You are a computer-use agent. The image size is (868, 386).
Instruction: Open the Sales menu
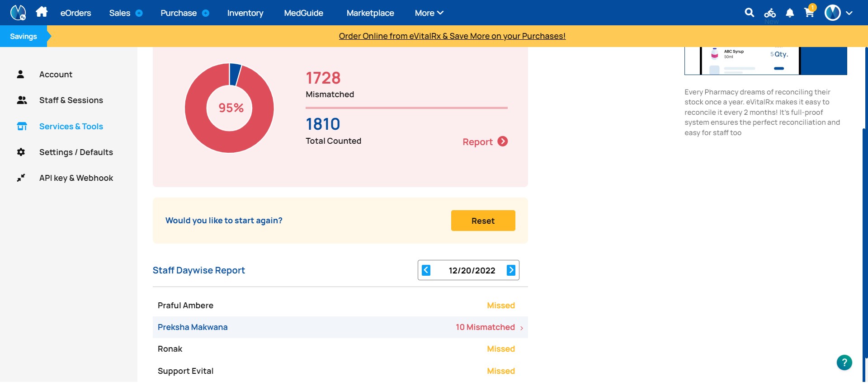(x=119, y=13)
